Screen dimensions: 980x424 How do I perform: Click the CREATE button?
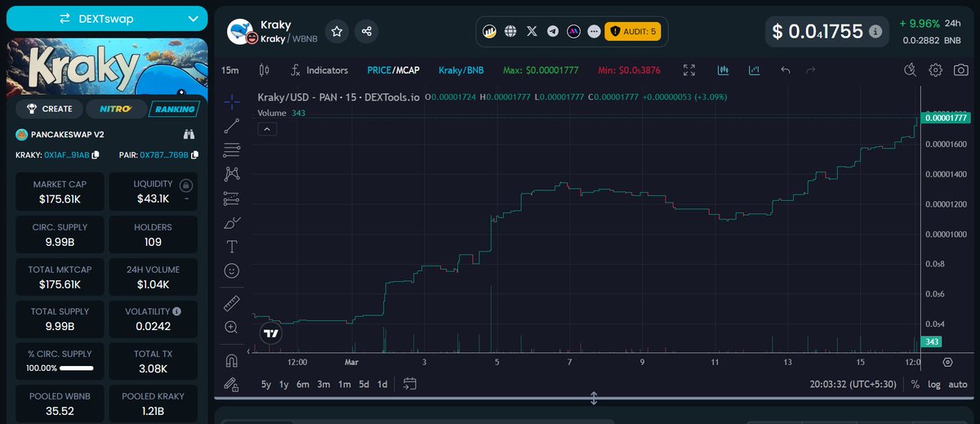[x=49, y=109]
